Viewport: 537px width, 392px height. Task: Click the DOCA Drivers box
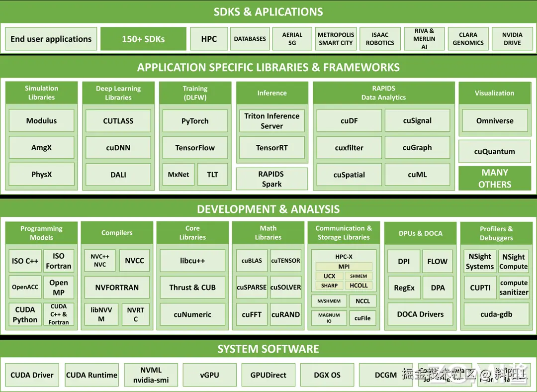[420, 314]
